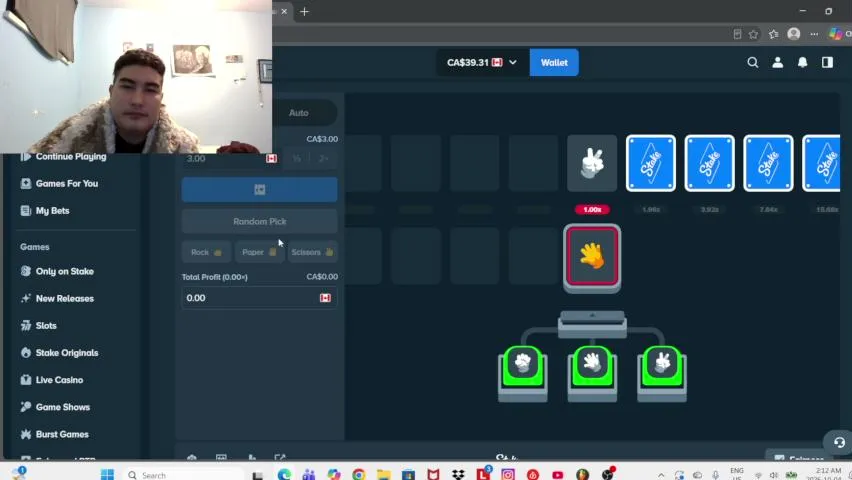Click the red-bordered paper hand card
The height and width of the screenshot is (480, 852).
pos(592,257)
